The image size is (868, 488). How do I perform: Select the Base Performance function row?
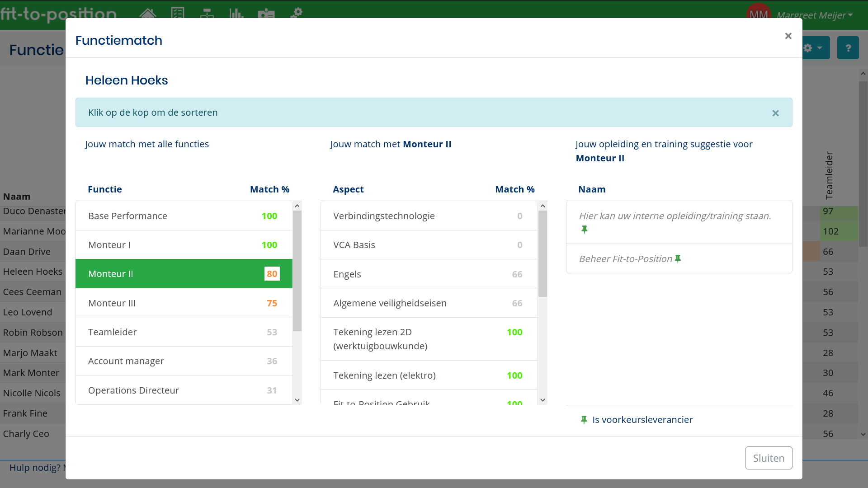[184, 216]
